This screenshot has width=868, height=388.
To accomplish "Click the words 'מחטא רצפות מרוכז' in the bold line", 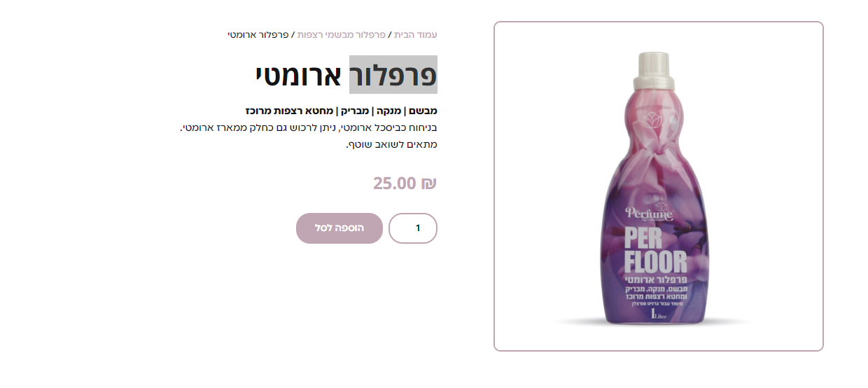I will coord(290,111).
